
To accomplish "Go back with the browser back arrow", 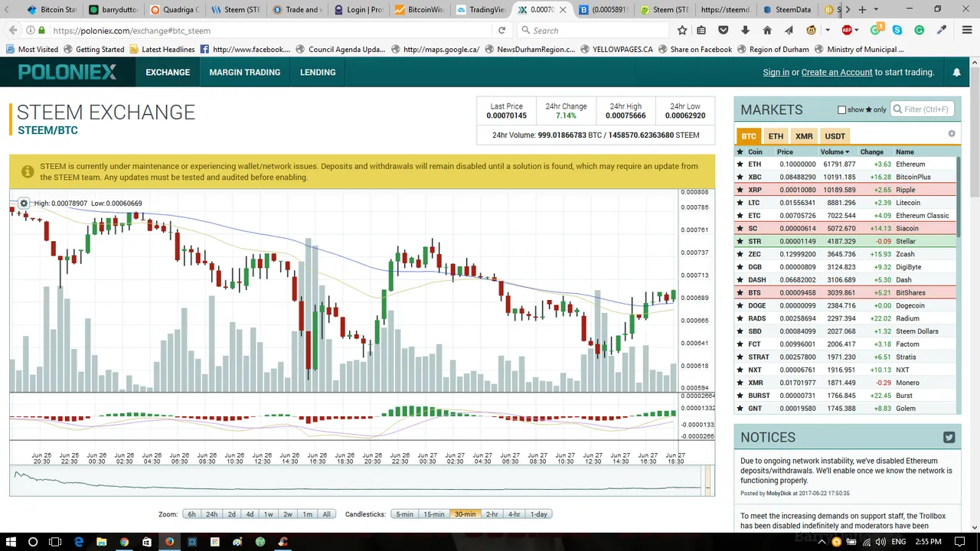I will point(13,31).
